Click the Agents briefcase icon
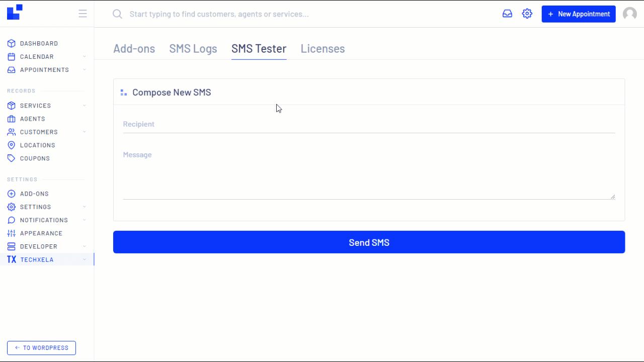The image size is (644, 362). click(12, 119)
